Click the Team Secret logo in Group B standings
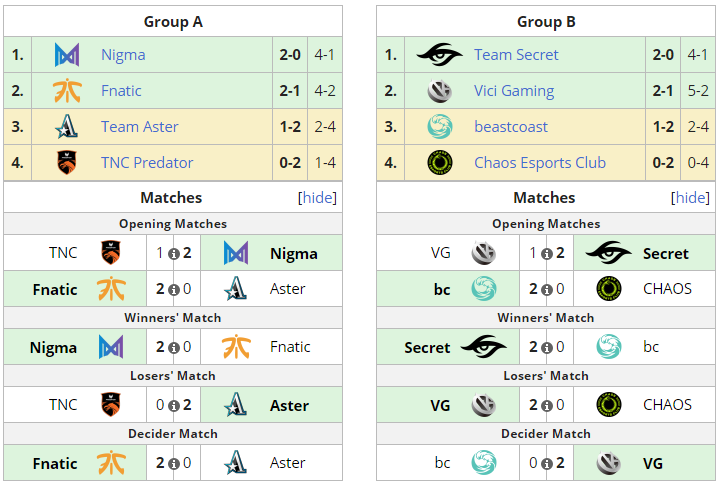This screenshot has height=491, width=721. pos(439,55)
